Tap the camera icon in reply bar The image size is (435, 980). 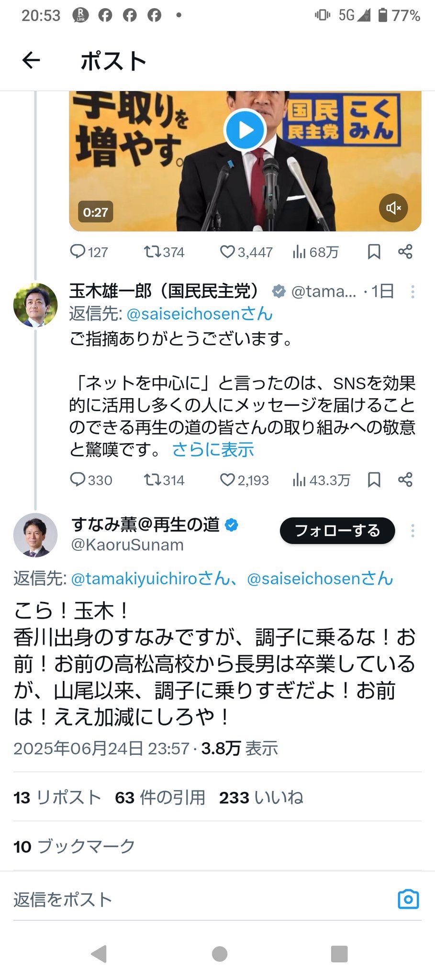tap(408, 900)
